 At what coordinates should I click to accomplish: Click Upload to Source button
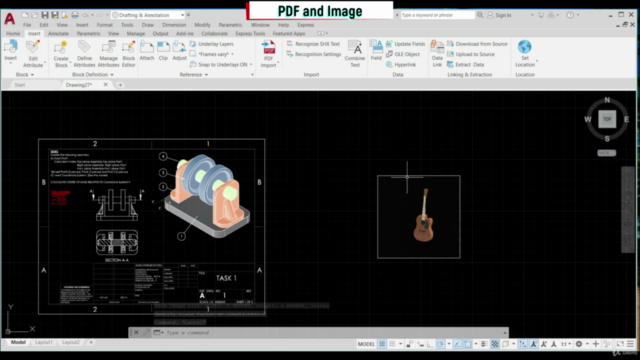pos(471,54)
